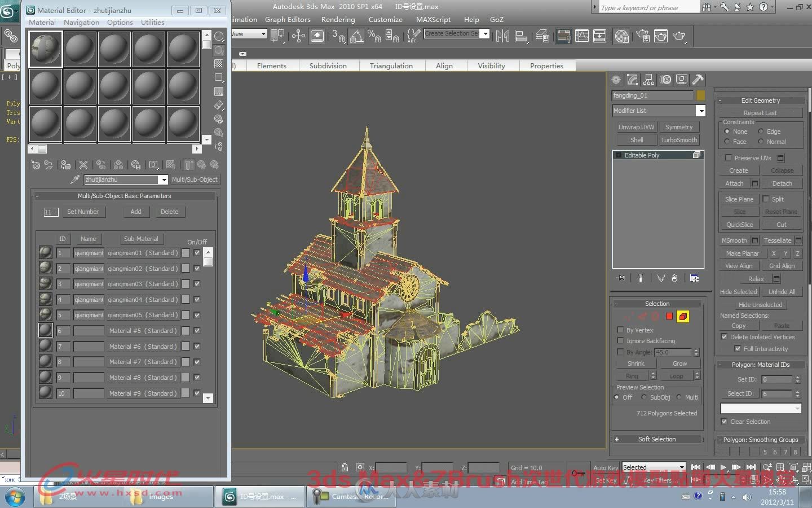Toggle Percent Snap icon
This screenshot has width=812, height=508.
374,36
